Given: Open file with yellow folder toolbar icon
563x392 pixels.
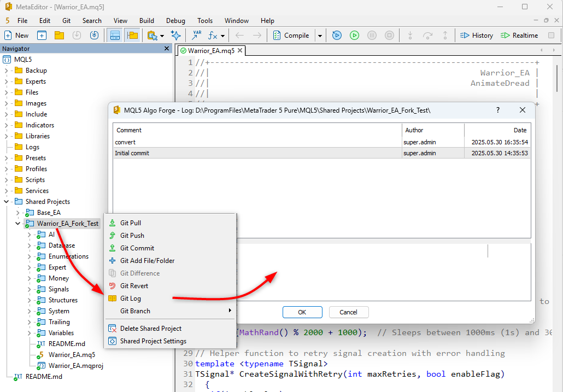Looking at the screenshot, I should pyautogui.click(x=59, y=35).
